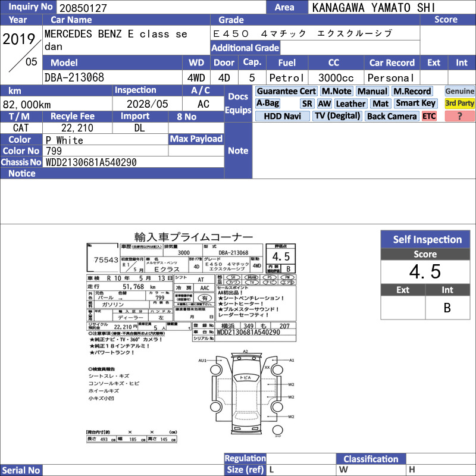The image size is (476, 476).
Task: Click lot number 75543 on auction sheet
Action: 106,259
